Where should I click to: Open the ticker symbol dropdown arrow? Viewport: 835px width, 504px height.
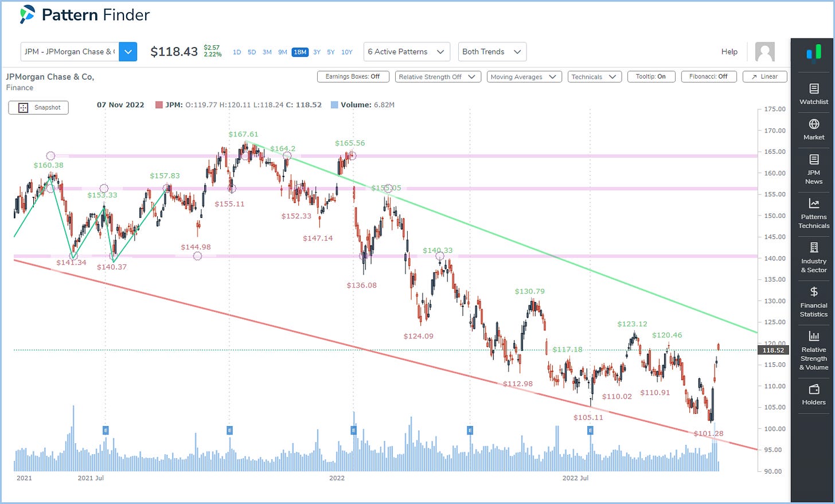(128, 52)
